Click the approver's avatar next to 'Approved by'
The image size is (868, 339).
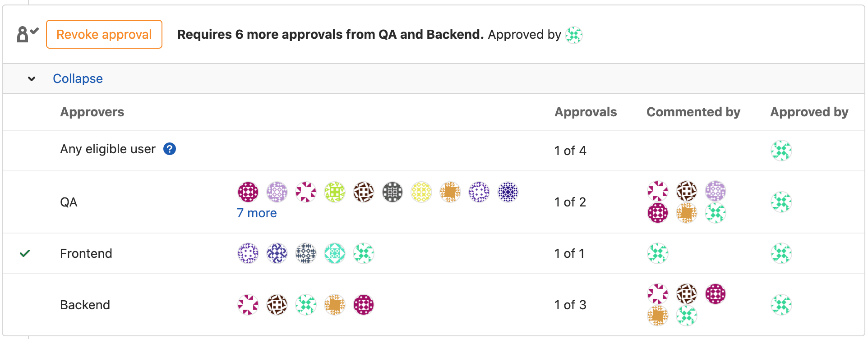pyautogui.click(x=573, y=34)
